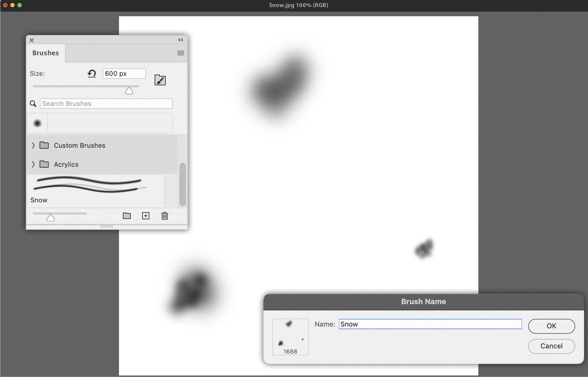This screenshot has height=377, width=588.
Task: Toggle the Brush Settings panel icon
Action: (x=160, y=80)
